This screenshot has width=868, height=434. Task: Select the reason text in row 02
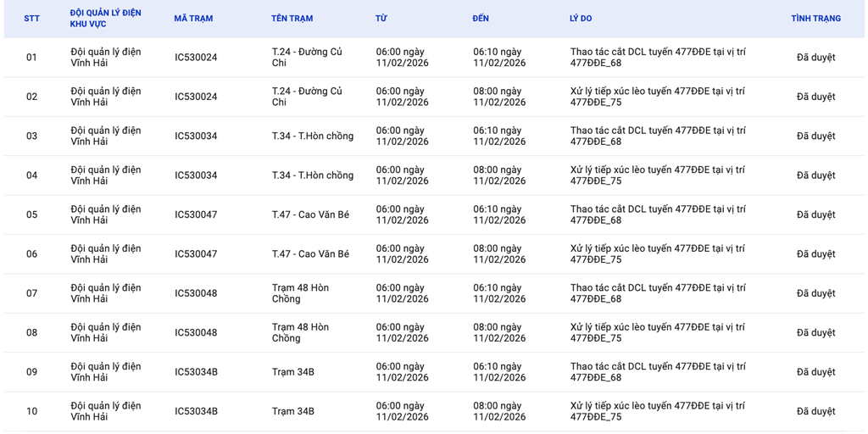(657, 97)
